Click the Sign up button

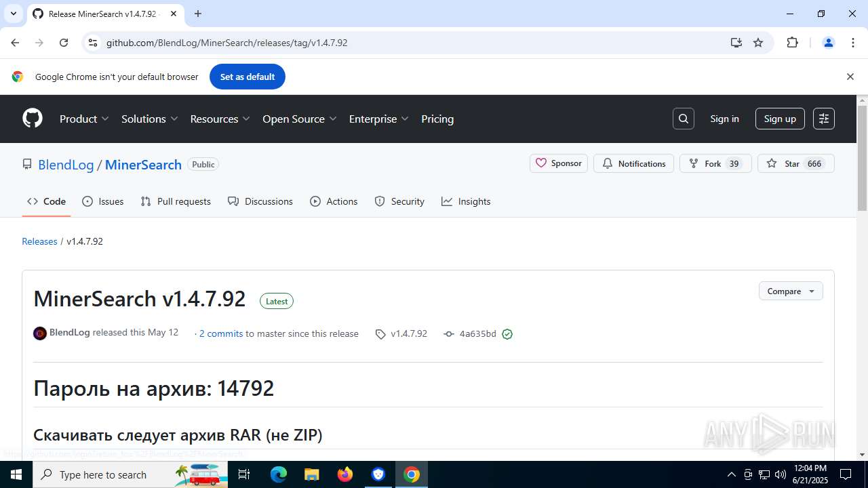pyautogui.click(x=780, y=119)
